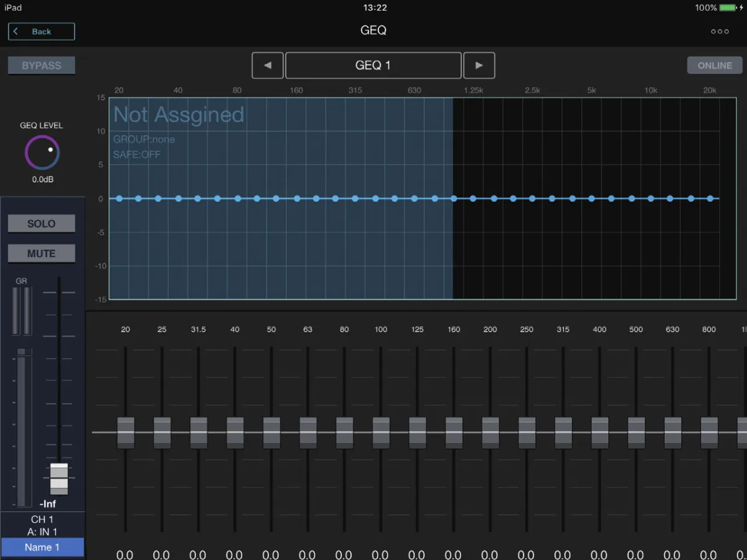Toggle the ONLINE button

click(715, 65)
